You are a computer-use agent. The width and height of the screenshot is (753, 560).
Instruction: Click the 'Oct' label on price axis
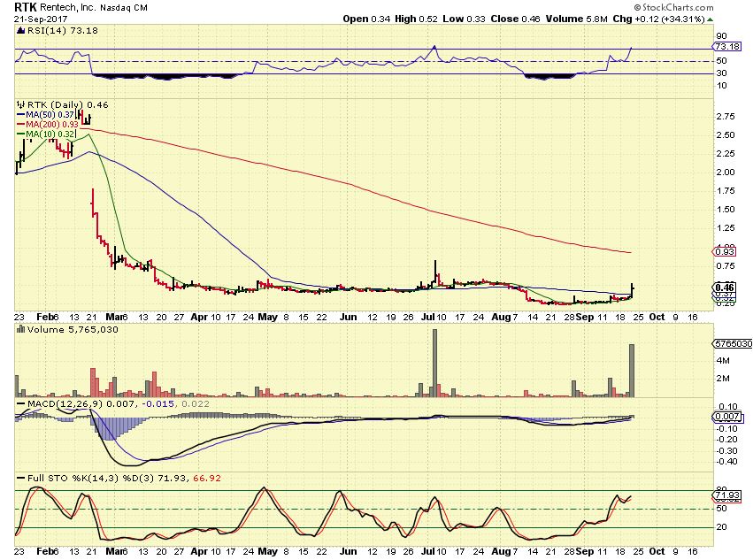point(657,317)
